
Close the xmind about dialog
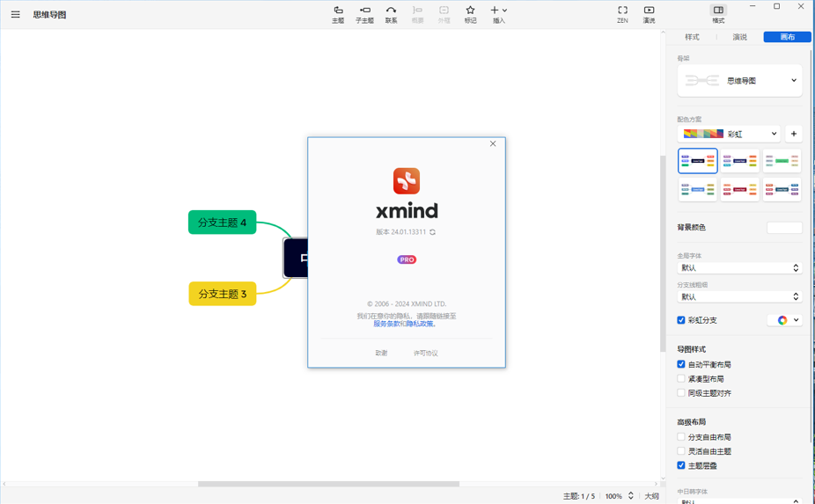pyautogui.click(x=493, y=144)
